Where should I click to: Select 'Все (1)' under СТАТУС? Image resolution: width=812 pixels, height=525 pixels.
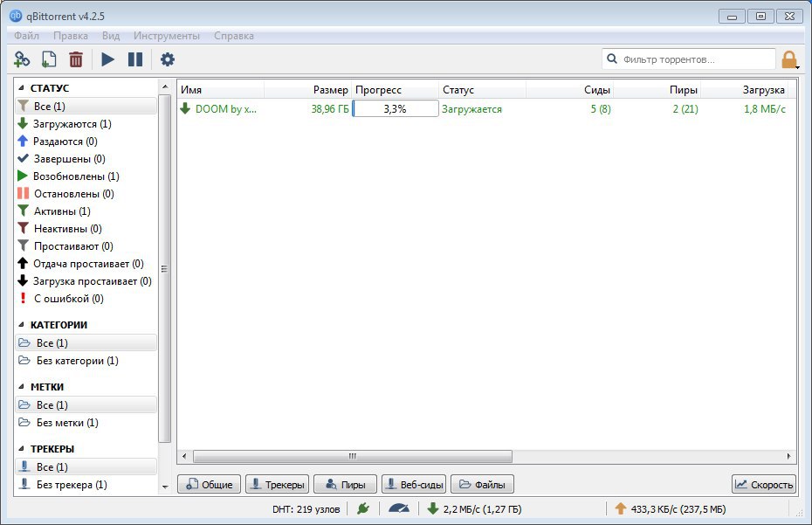tap(86, 107)
